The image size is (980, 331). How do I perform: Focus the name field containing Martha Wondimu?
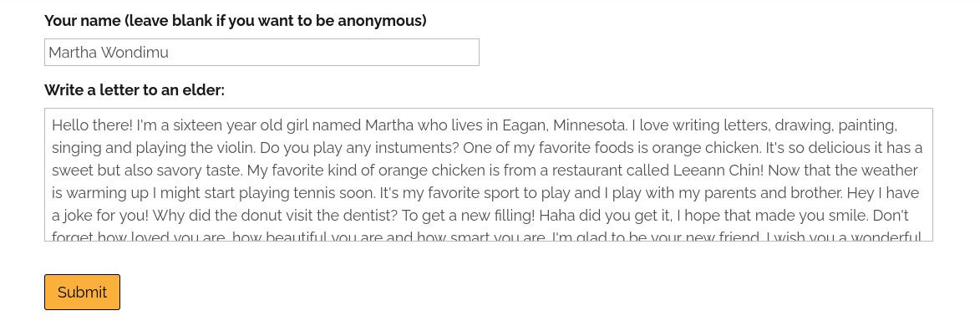pos(262,53)
